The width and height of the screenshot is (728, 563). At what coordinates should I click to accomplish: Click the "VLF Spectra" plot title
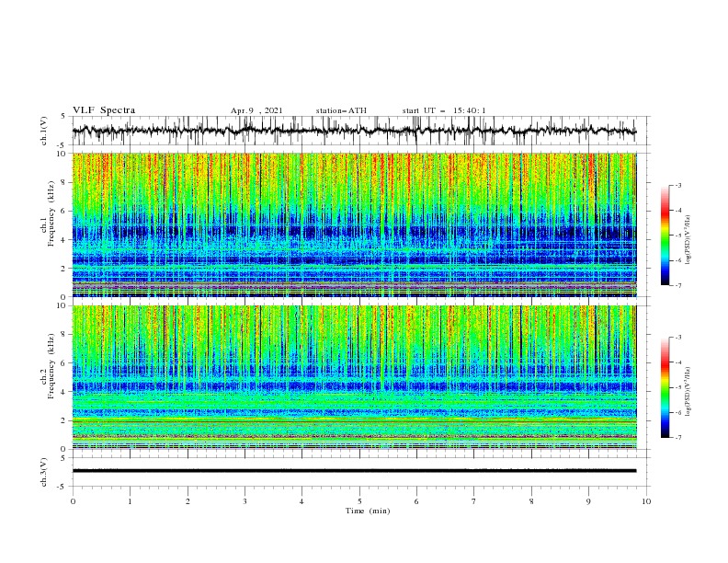(104, 110)
